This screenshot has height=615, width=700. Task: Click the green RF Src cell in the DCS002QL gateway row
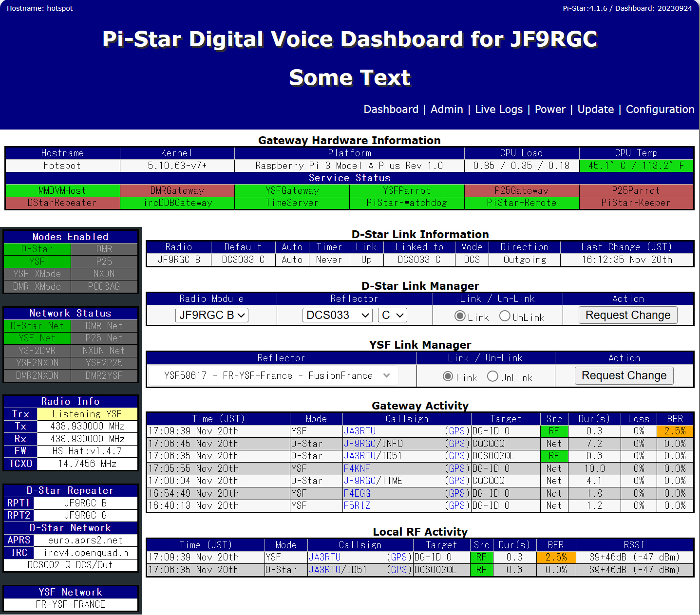pos(554,456)
